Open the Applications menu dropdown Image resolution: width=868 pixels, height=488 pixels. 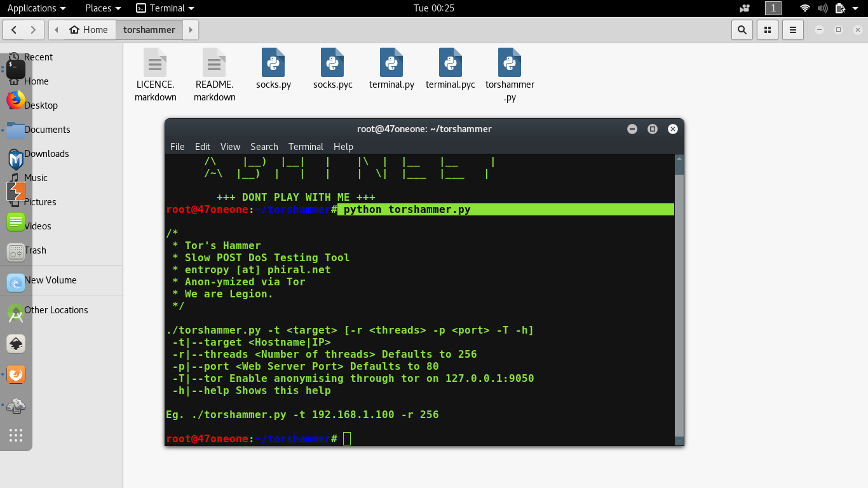[36, 8]
